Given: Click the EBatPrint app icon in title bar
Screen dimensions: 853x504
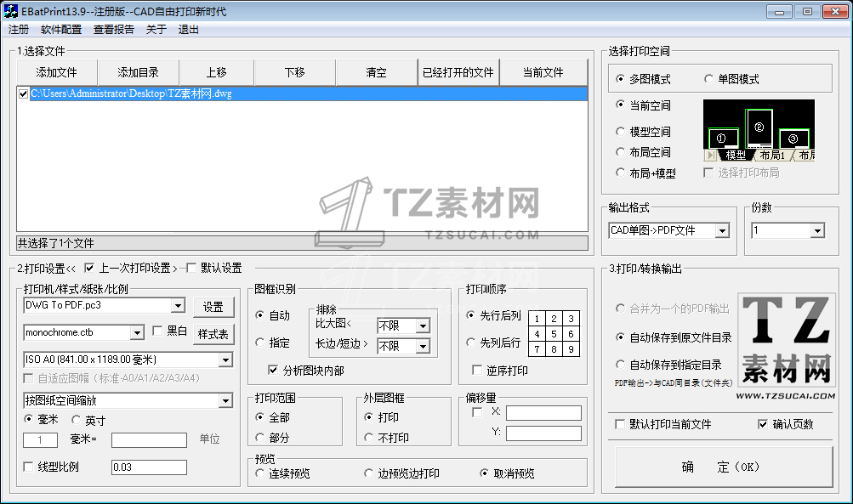Looking at the screenshot, I should (10, 11).
